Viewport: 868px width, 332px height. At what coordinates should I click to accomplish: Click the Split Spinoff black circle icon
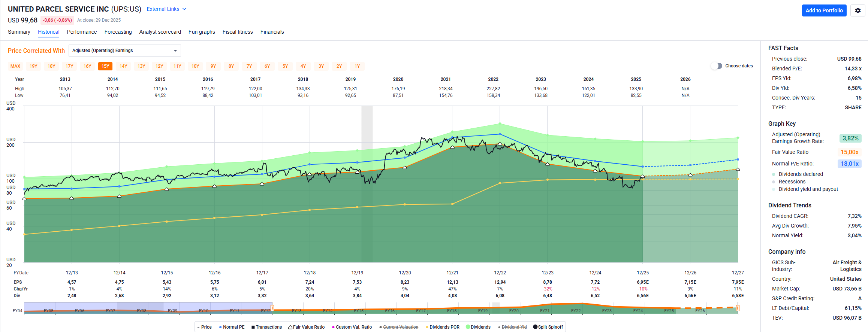535,327
